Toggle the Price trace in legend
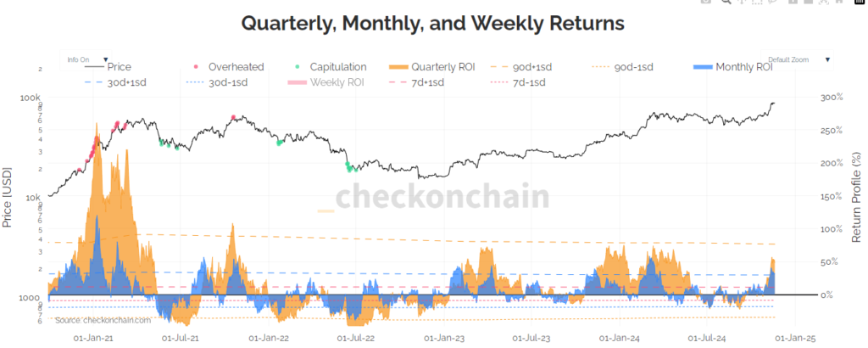This screenshot has height=348, width=868. point(108,67)
